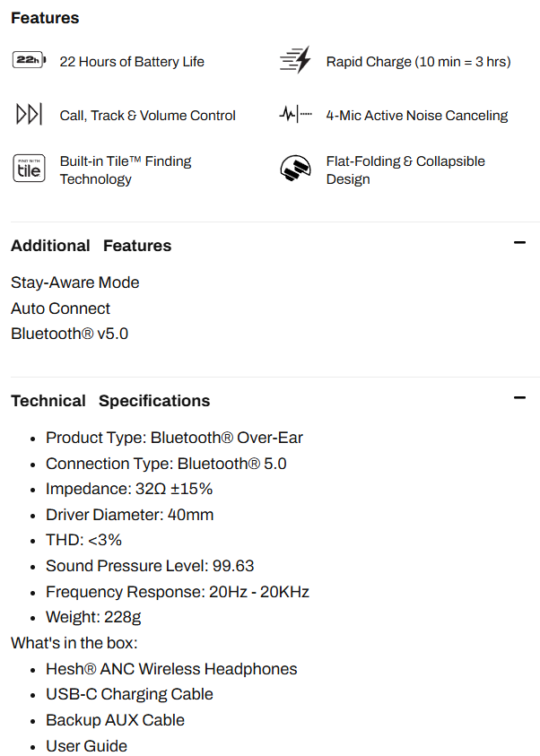This screenshot has width=540, height=756.
Task: Click the flat-folding headphones icon
Action: tap(295, 169)
